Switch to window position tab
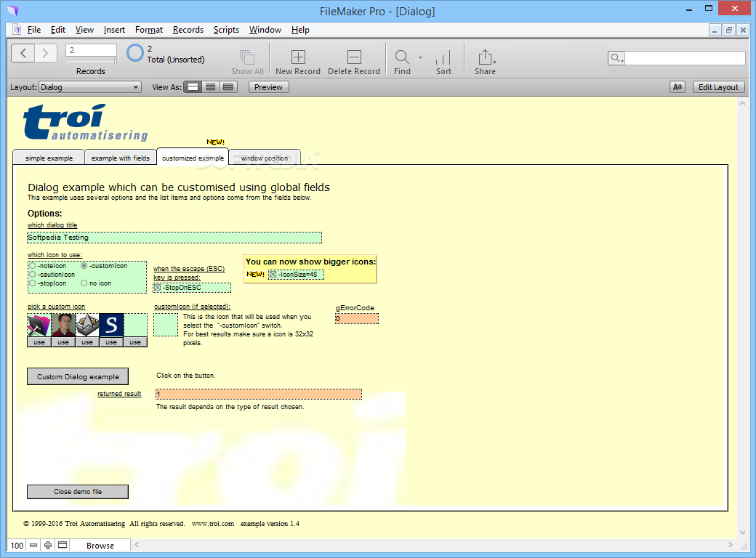The image size is (756, 558). pos(264,158)
